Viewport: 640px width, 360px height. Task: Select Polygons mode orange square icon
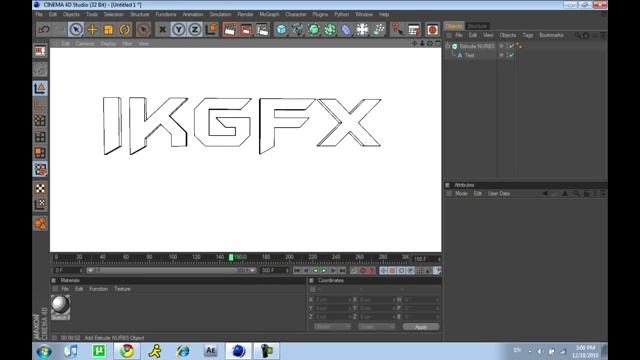click(x=40, y=153)
